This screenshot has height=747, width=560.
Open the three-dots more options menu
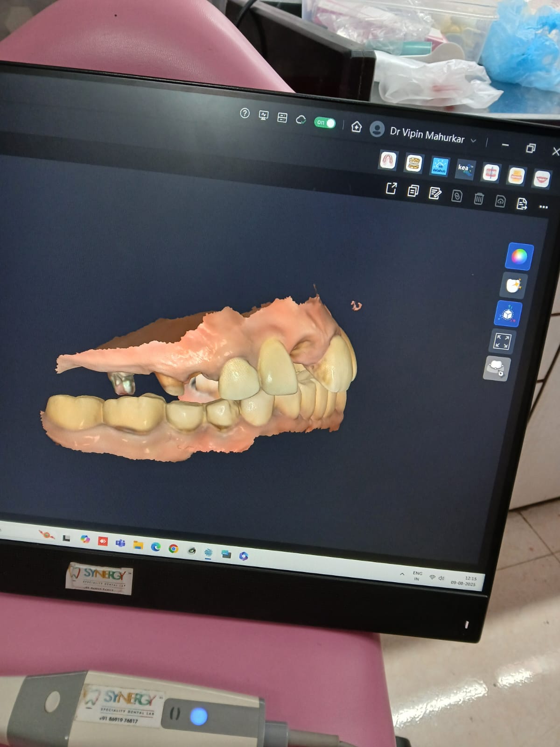tap(543, 206)
